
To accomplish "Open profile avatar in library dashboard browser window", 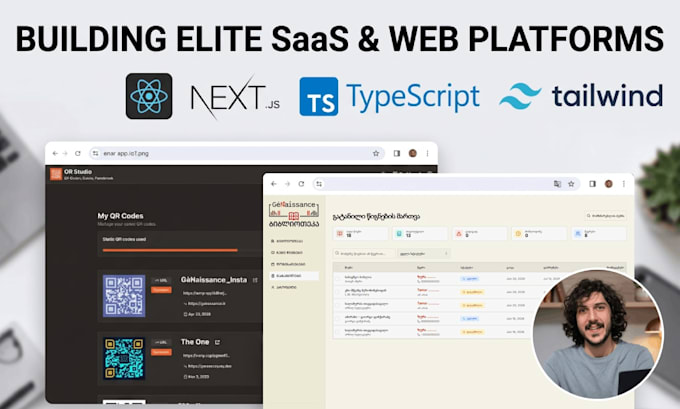I will [x=608, y=184].
